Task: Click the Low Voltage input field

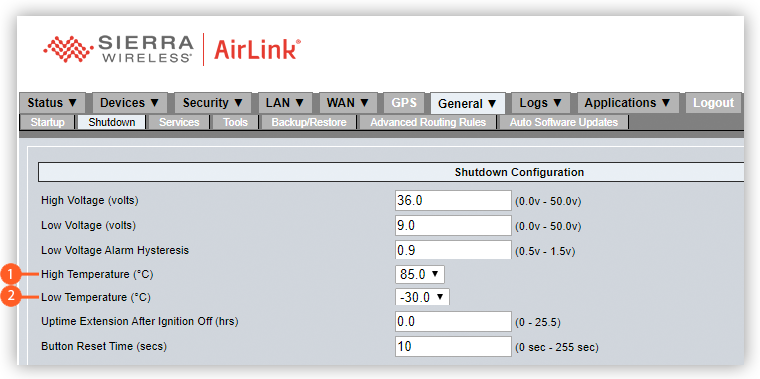Action: click(453, 225)
